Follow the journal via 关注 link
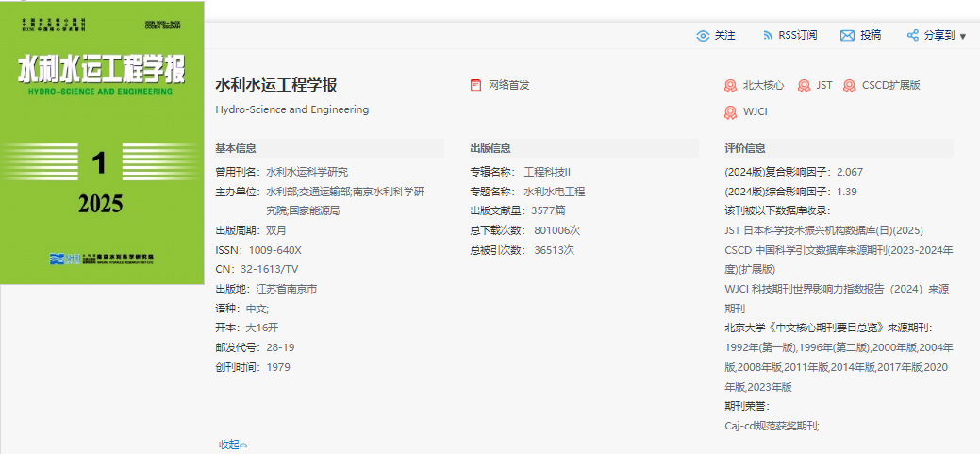The image size is (980, 454). 725,36
